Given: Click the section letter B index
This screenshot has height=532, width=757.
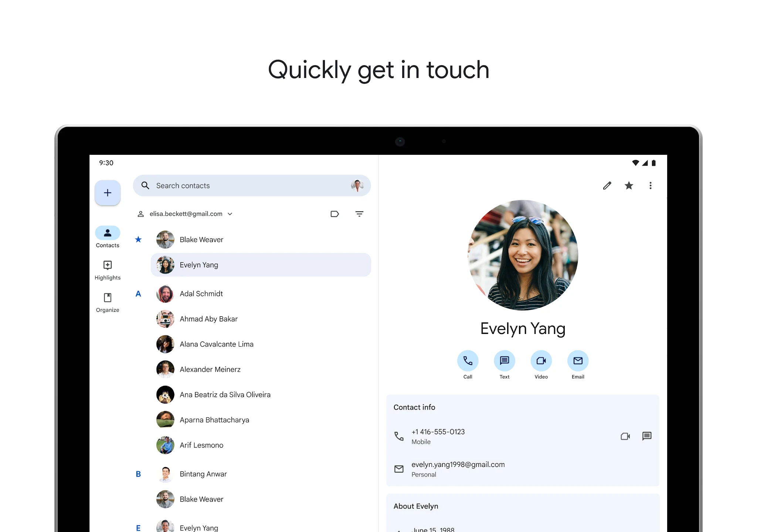Looking at the screenshot, I should click(x=138, y=474).
